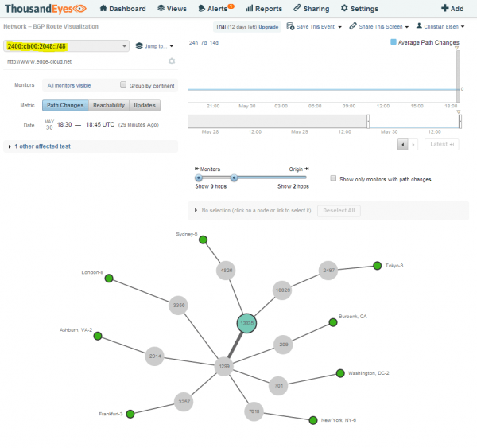Click the ThousandEyes logo

pyautogui.click(x=45, y=9)
